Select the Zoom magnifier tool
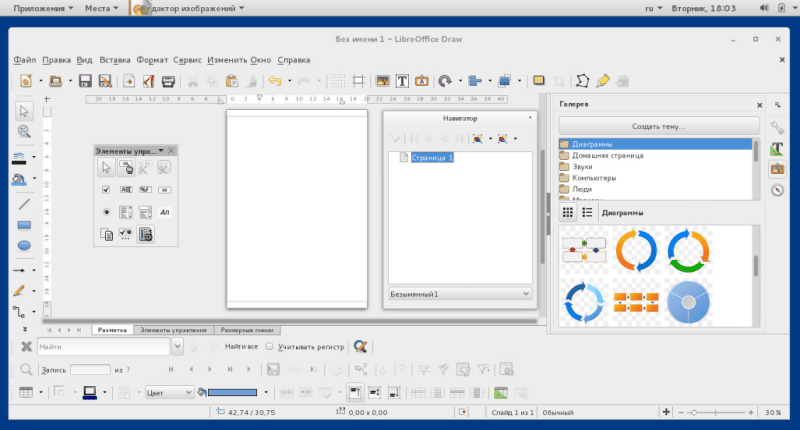The width and height of the screenshot is (800, 430). pos(24,131)
